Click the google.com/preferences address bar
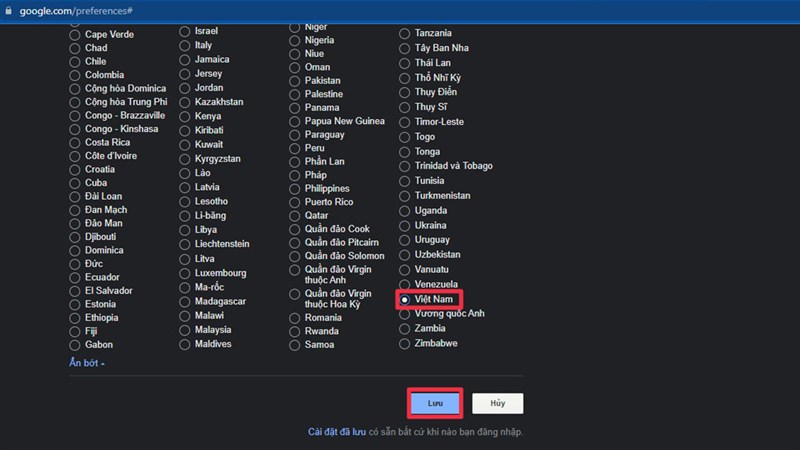Image resolution: width=800 pixels, height=450 pixels. (x=76, y=11)
